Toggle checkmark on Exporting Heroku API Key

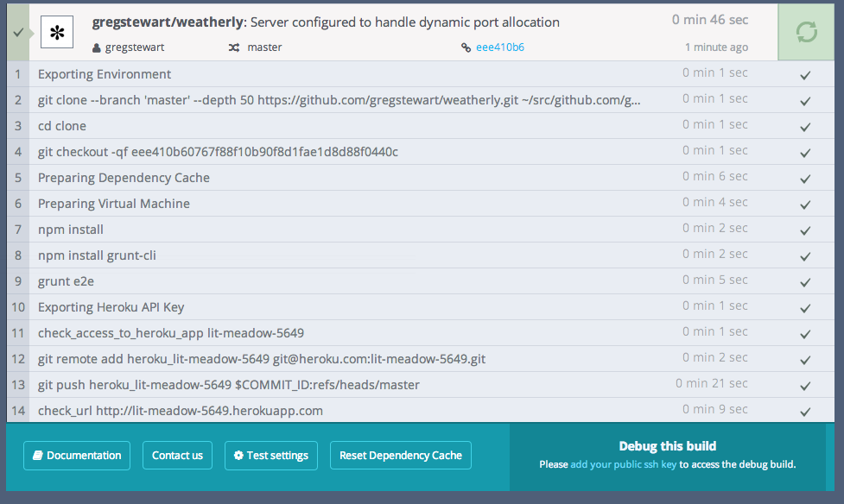click(x=805, y=307)
